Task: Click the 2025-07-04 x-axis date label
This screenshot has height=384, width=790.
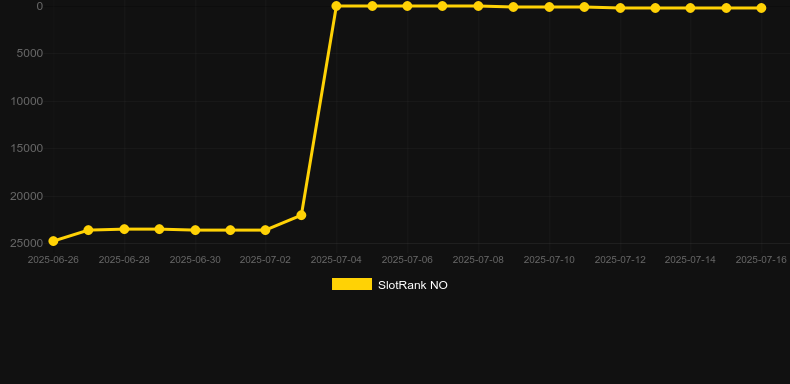Action: coord(336,260)
